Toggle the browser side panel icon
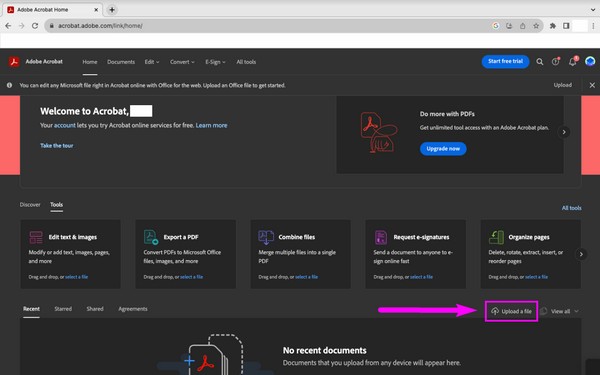Viewport: 600px width, 375px height. [566, 26]
